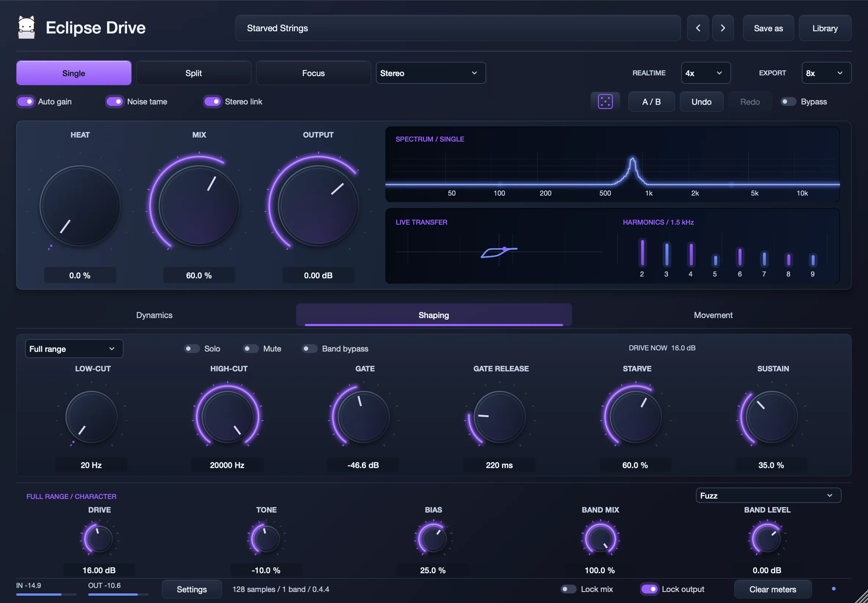Open the Export 8x oversampling dropdown
The width and height of the screenshot is (868, 603).
tap(826, 73)
